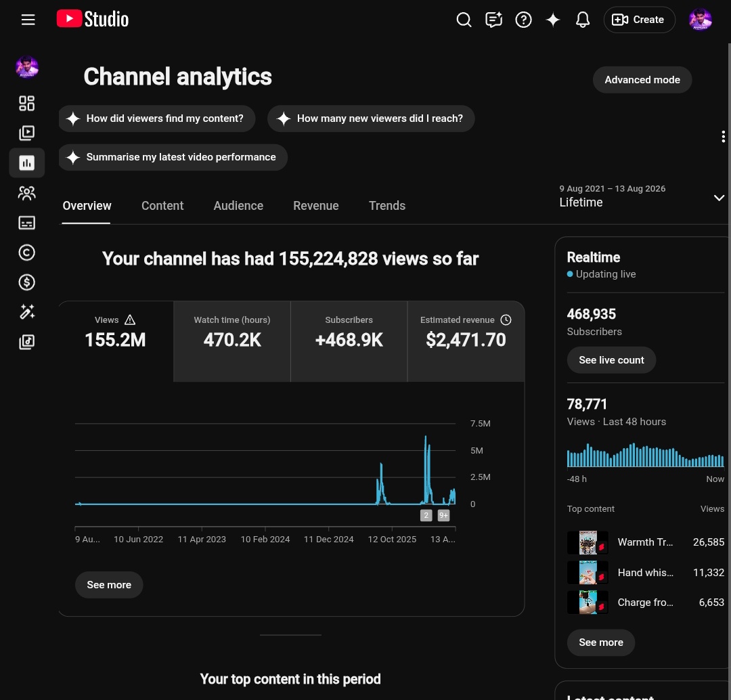Click the search icon in header
The image size is (731, 700).
point(464,20)
